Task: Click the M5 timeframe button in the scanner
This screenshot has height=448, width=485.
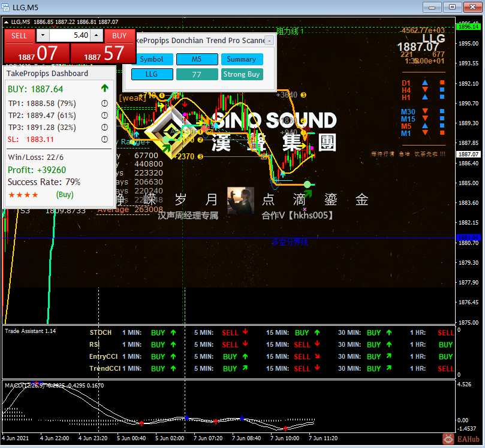Action: (197, 59)
